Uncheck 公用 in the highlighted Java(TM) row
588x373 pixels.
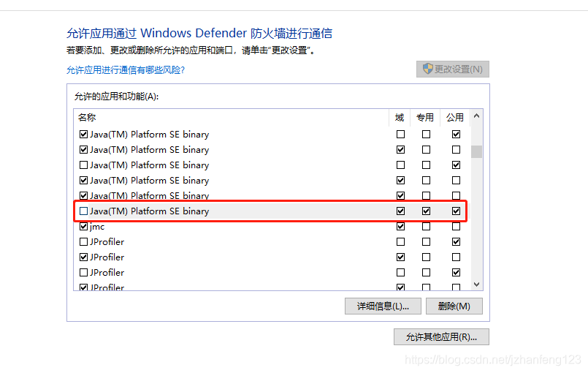click(x=456, y=211)
